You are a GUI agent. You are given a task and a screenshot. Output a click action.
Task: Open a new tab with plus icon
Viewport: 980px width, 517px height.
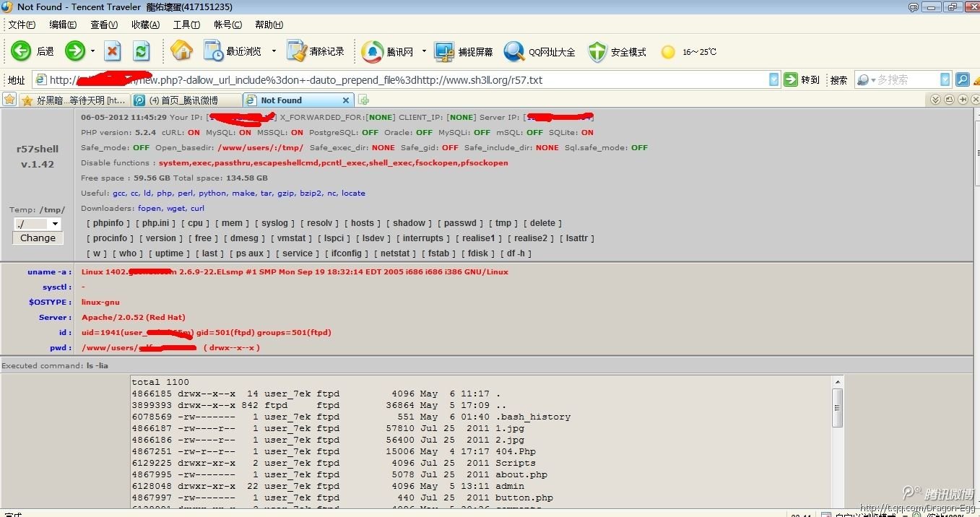pyautogui.click(x=364, y=100)
